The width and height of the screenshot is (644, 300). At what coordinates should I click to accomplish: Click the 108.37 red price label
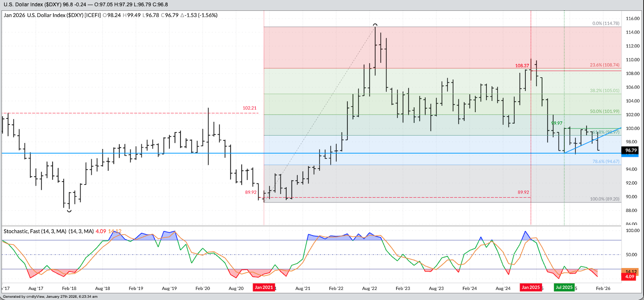tap(522, 66)
